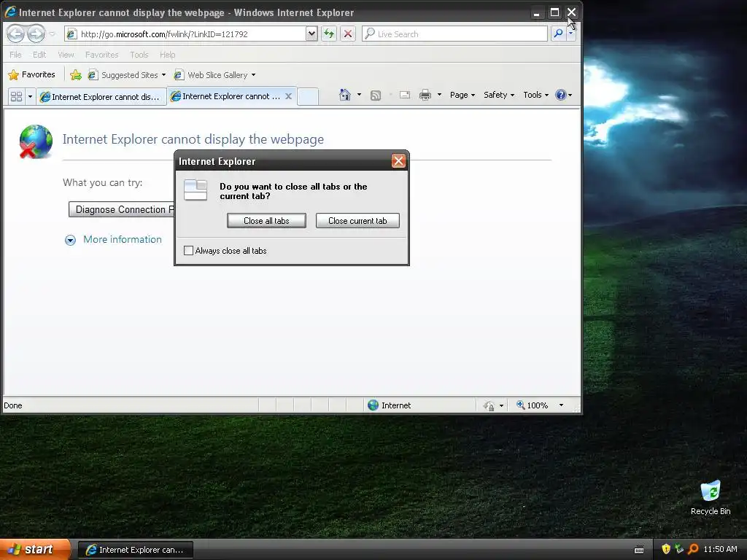Click the Close current tab button
Image resolution: width=747 pixels, height=560 pixels.
[x=357, y=221]
